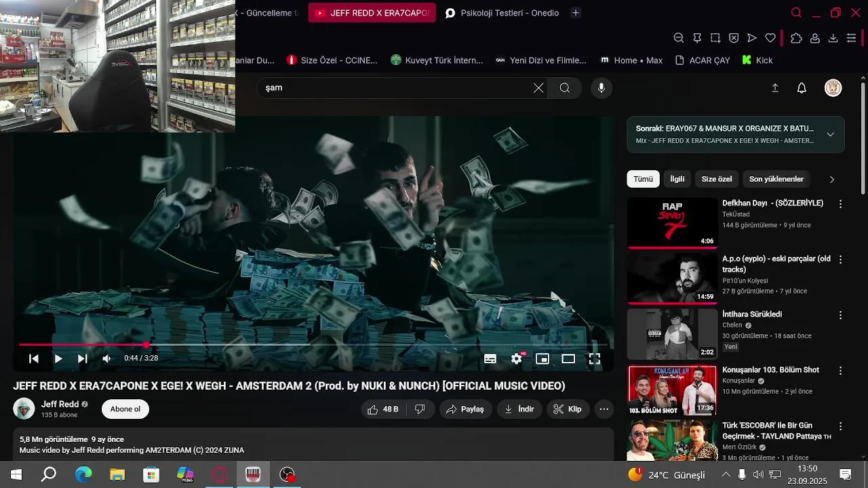The image size is (868, 488).
Task: Open the Easy Setup sliders icon
Action: pyautogui.click(x=852, y=38)
